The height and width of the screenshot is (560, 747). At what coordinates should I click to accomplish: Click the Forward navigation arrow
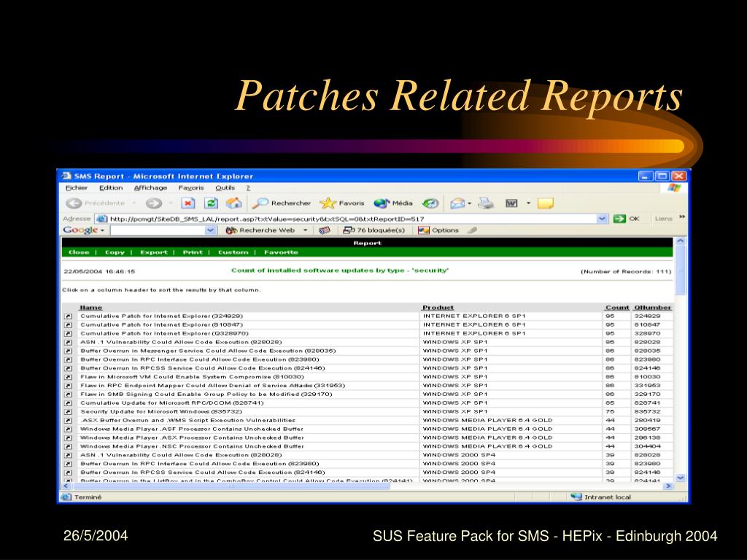(x=153, y=203)
